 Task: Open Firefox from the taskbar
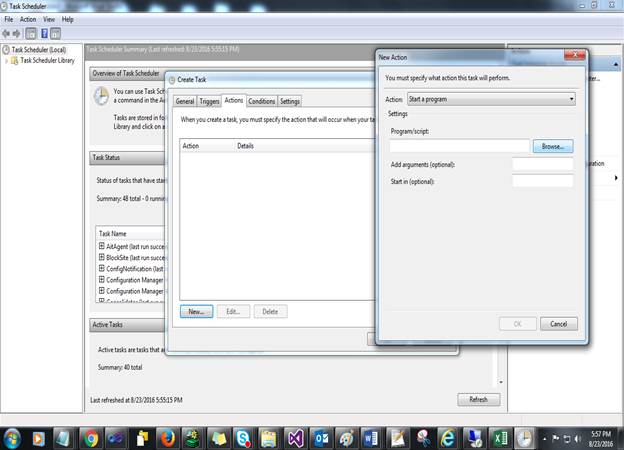pyautogui.click(x=168, y=439)
